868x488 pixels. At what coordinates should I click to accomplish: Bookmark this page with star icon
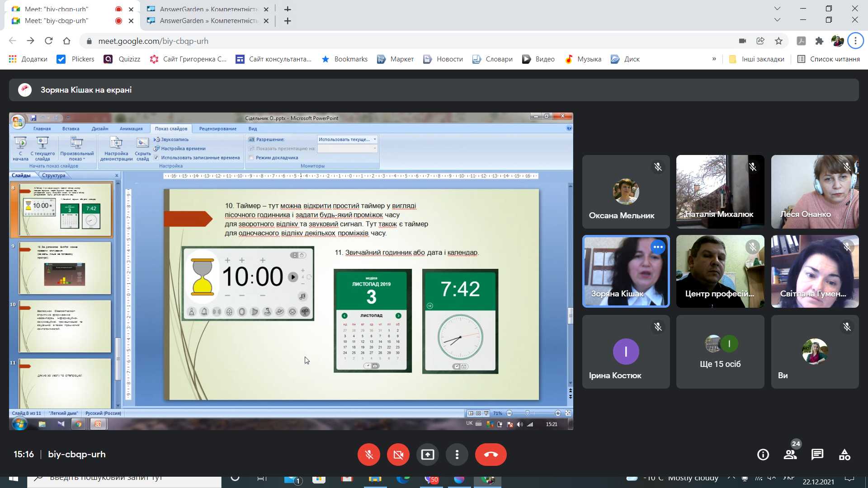[778, 41]
